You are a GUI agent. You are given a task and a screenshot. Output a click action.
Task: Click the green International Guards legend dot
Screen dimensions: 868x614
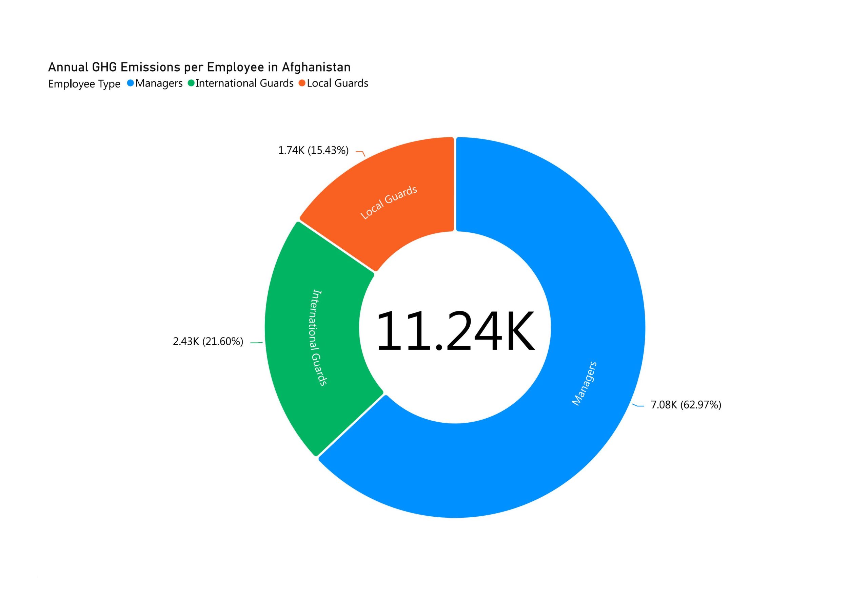[x=191, y=83]
